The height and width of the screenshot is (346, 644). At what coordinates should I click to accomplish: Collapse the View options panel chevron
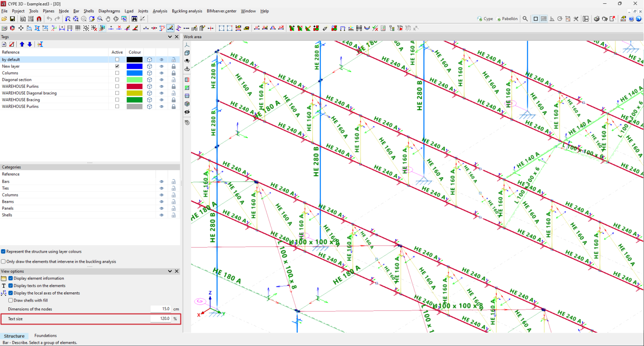click(170, 271)
